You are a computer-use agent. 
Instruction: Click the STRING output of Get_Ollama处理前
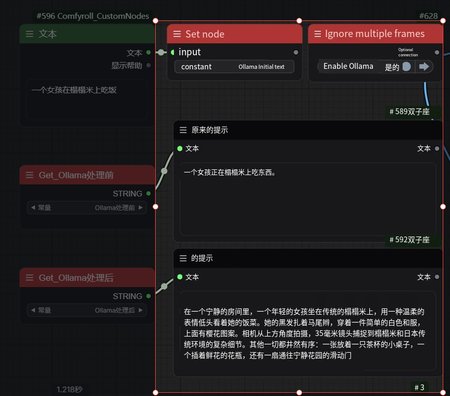(x=149, y=193)
